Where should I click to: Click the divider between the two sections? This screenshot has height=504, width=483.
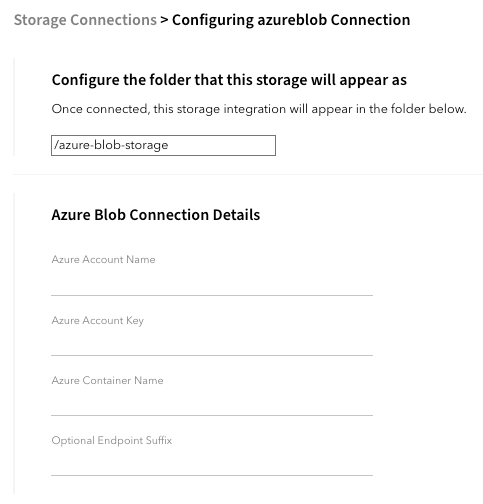(x=248, y=174)
